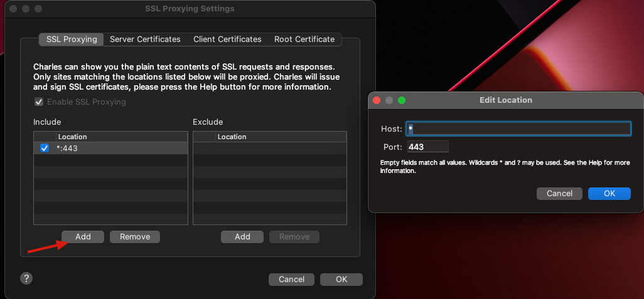Focus the Port field showing 443
This screenshot has height=299, width=644.
click(x=428, y=147)
